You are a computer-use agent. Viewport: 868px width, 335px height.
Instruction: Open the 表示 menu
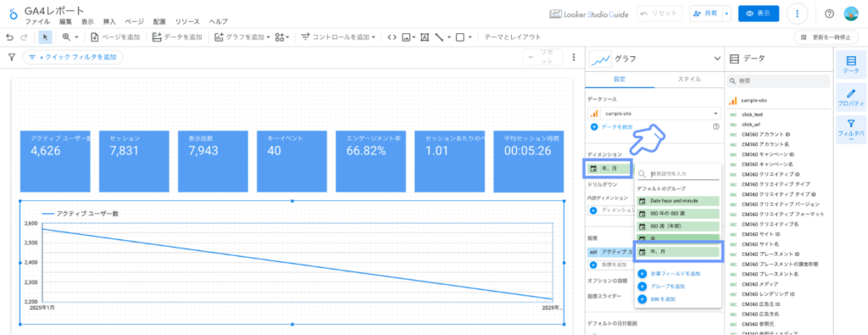87,21
